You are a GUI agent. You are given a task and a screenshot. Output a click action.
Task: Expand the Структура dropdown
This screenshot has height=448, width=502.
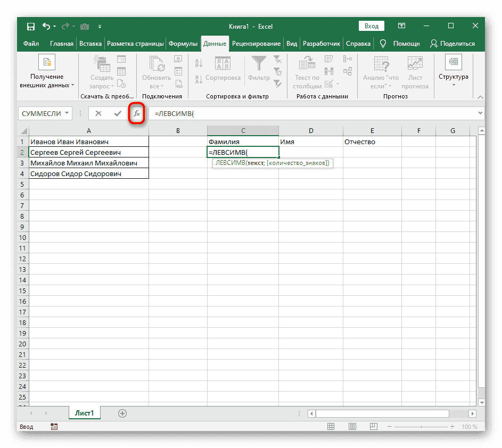click(453, 84)
